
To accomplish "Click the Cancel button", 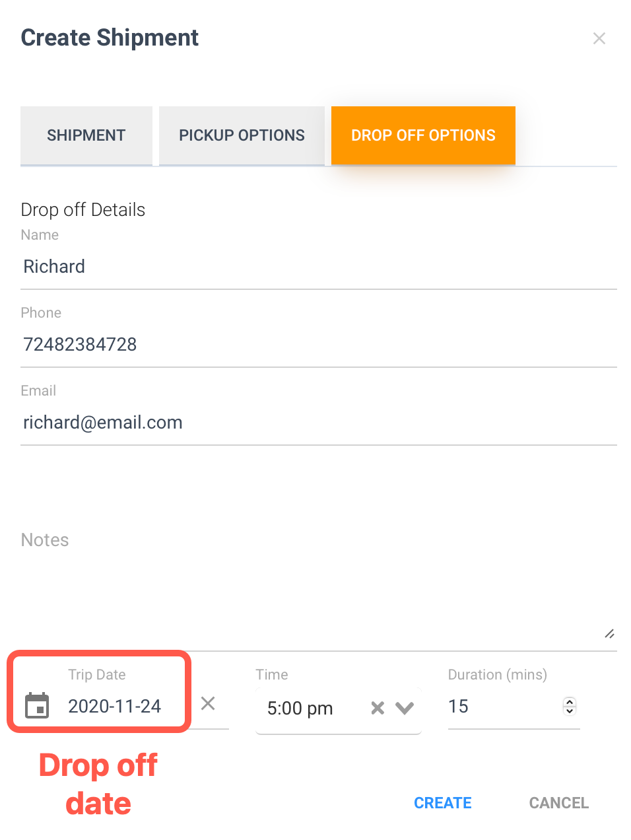I will tap(559, 803).
